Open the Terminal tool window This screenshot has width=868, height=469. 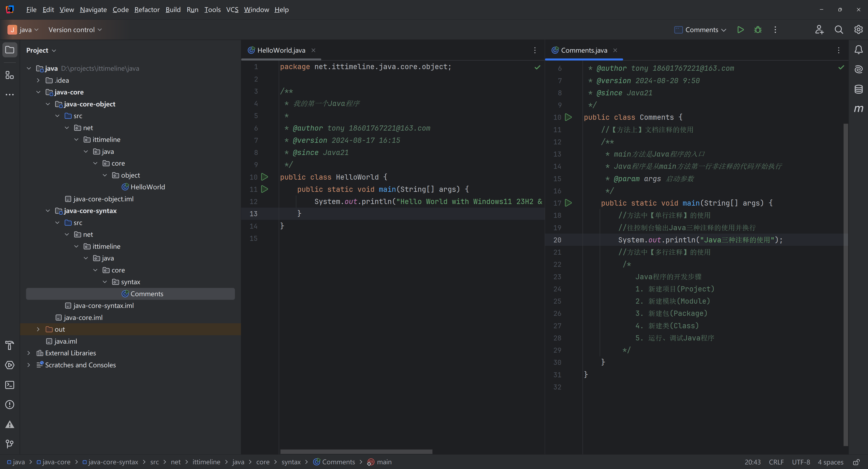tap(10, 385)
